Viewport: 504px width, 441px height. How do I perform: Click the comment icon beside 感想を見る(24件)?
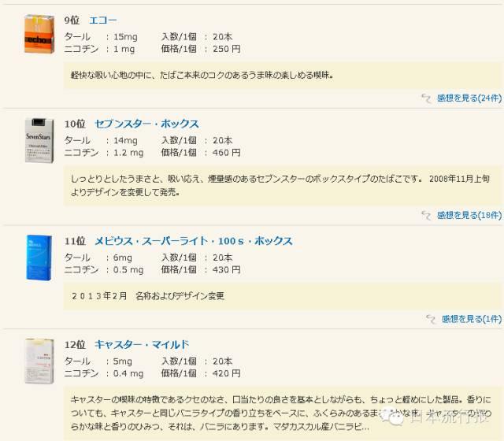[426, 98]
